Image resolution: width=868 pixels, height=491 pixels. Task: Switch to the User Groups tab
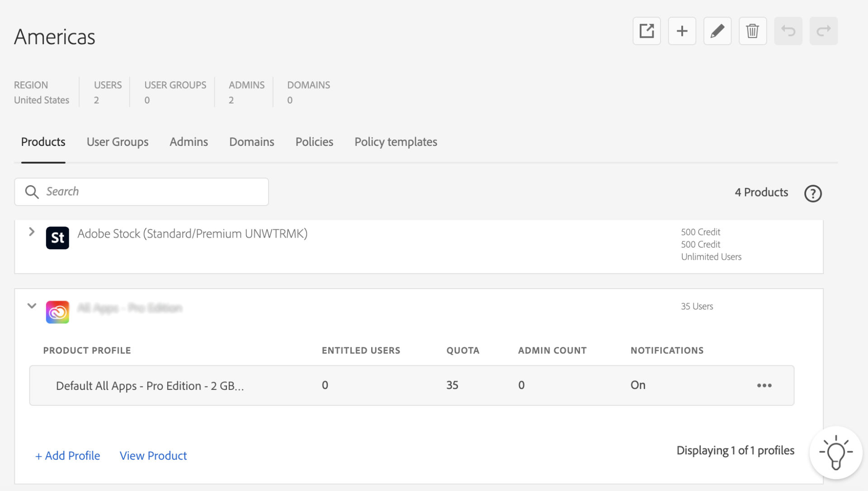(x=118, y=142)
